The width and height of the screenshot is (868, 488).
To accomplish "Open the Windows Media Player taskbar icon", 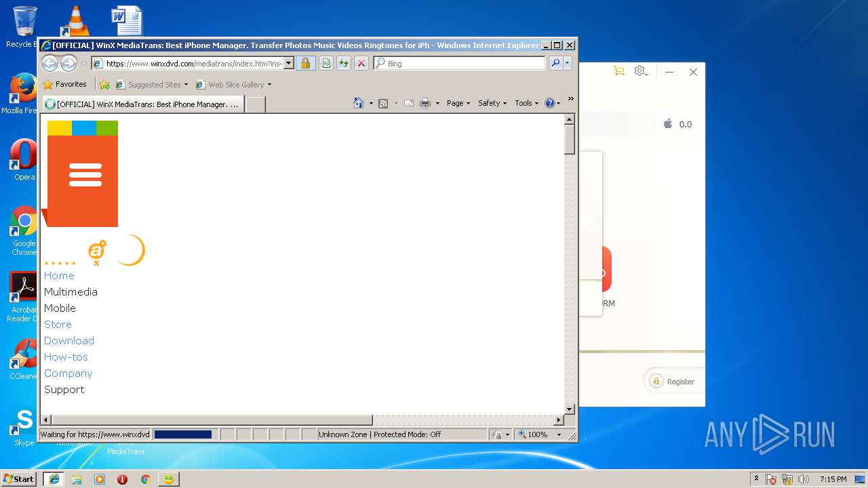I will [100, 479].
